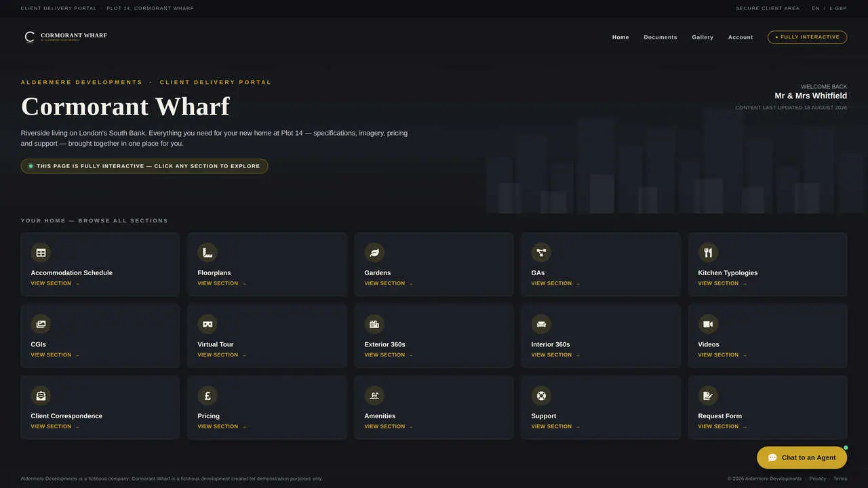The image size is (868, 488).
Task: Open the Terms footer link
Action: point(840,479)
